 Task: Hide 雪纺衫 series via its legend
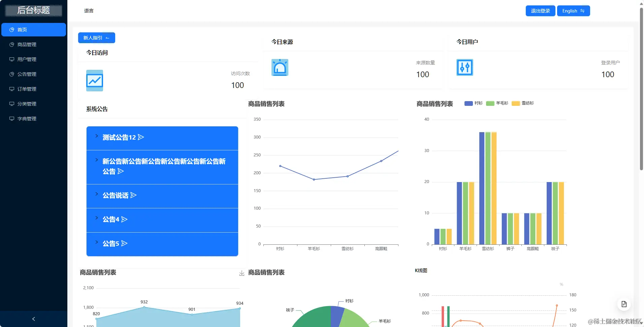(x=522, y=103)
